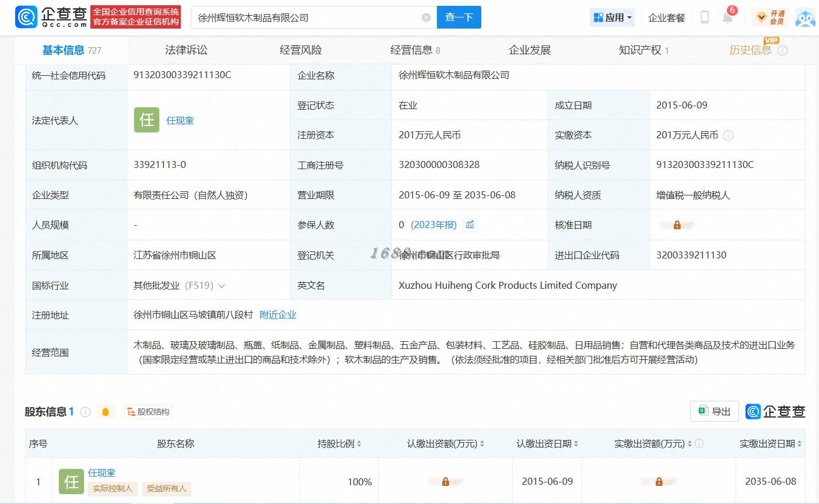
Task: Sort by 认缴出资日期 column
Action: (x=576, y=444)
